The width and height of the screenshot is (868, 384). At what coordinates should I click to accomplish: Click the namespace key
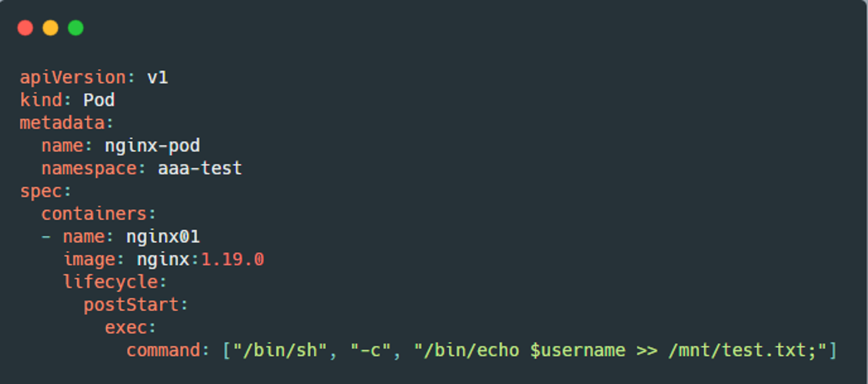click(x=89, y=169)
